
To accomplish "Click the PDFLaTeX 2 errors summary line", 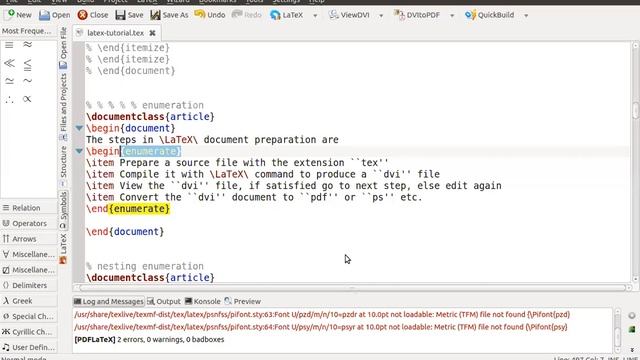I will (x=149, y=339).
